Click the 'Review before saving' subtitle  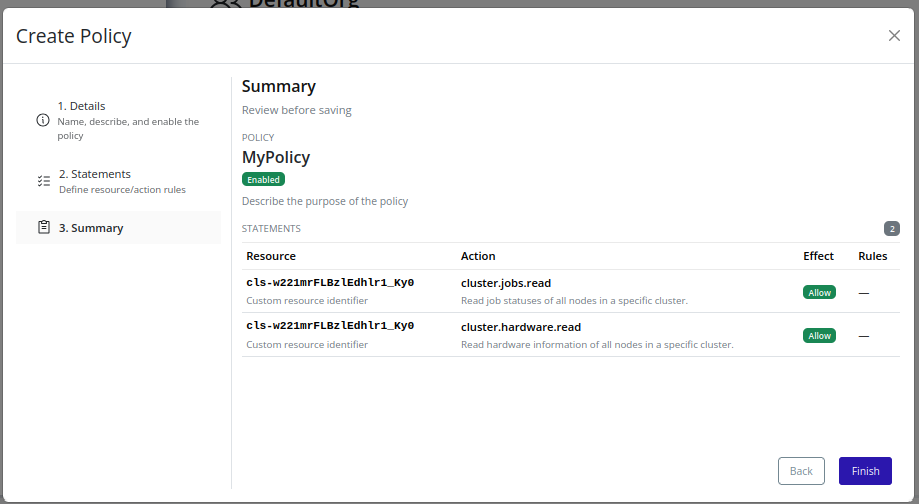(297, 110)
